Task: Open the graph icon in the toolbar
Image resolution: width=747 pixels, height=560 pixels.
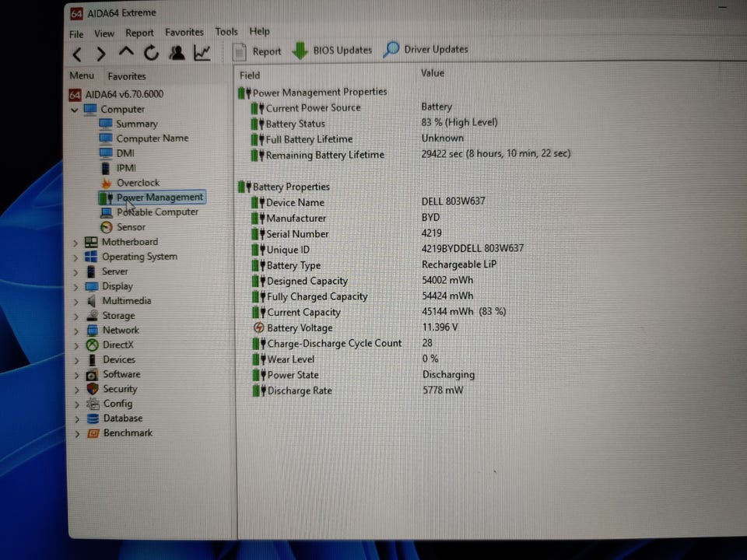Action: coord(202,52)
